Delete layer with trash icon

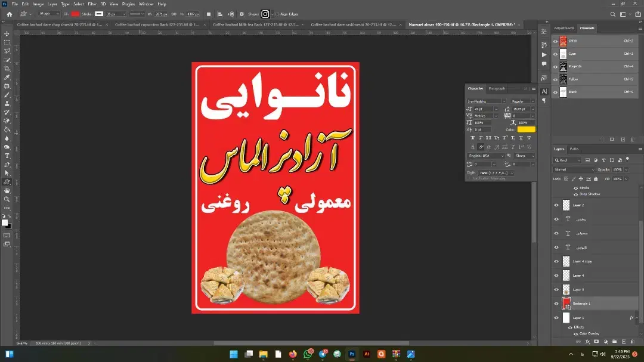pyautogui.click(x=633, y=342)
